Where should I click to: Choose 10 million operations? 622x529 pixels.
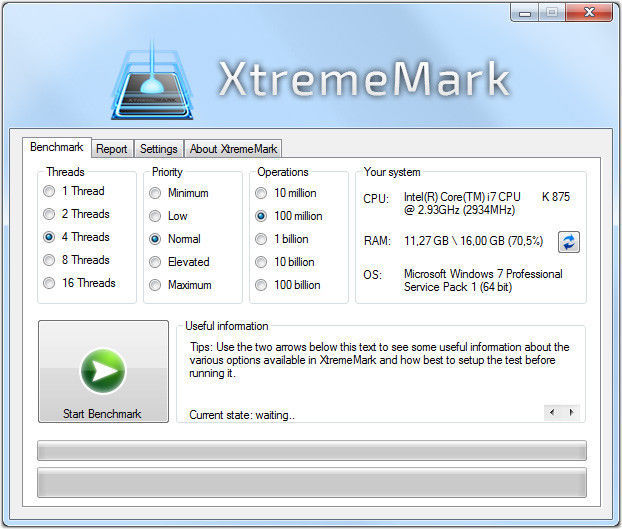tap(286, 193)
